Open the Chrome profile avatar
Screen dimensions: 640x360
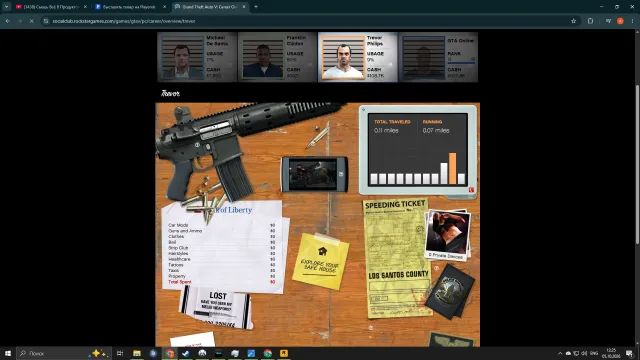pos(620,21)
